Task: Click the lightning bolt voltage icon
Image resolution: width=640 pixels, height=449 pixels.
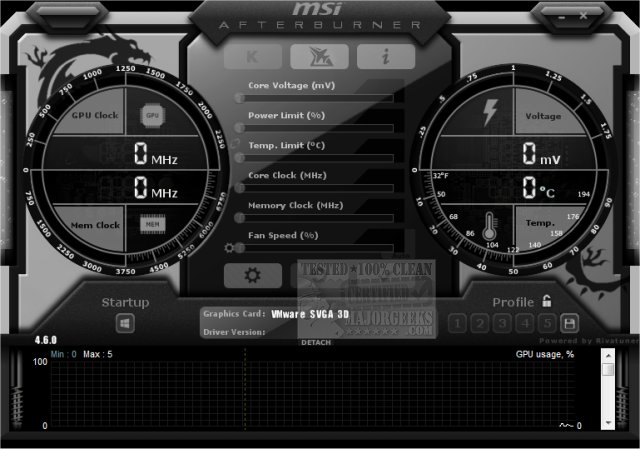Action: point(490,112)
